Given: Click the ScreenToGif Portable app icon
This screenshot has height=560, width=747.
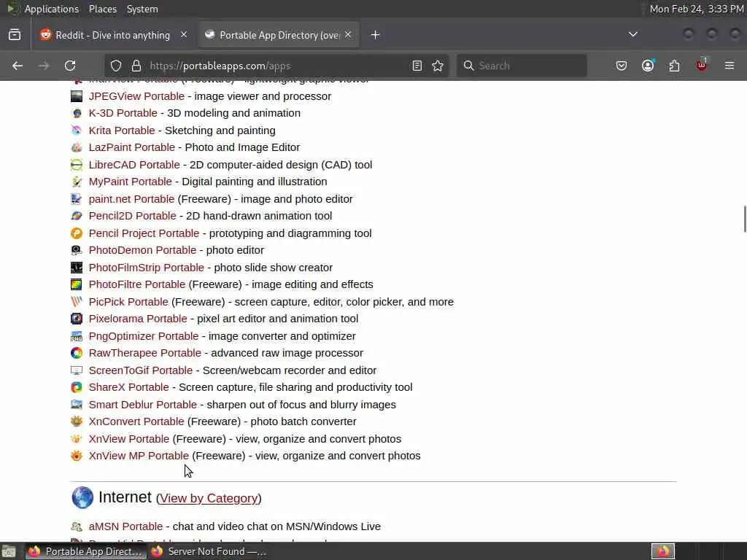Looking at the screenshot, I should point(76,370).
